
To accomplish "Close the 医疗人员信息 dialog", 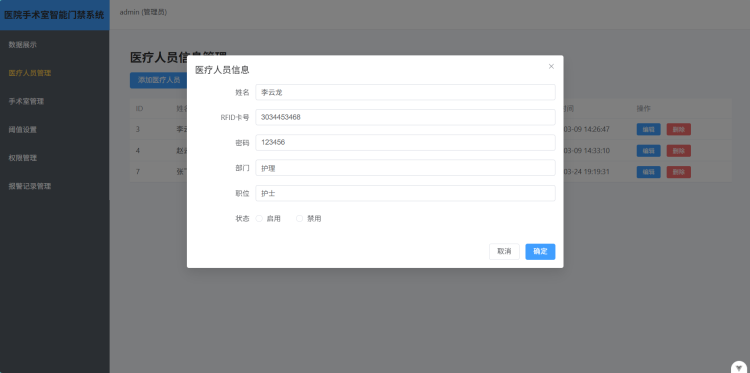I will [x=551, y=66].
